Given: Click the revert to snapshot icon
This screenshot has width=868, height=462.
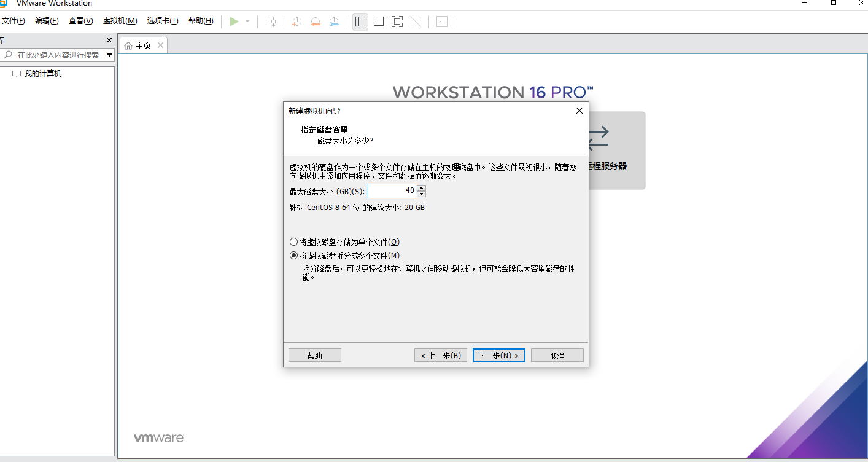Looking at the screenshot, I should pos(316,22).
